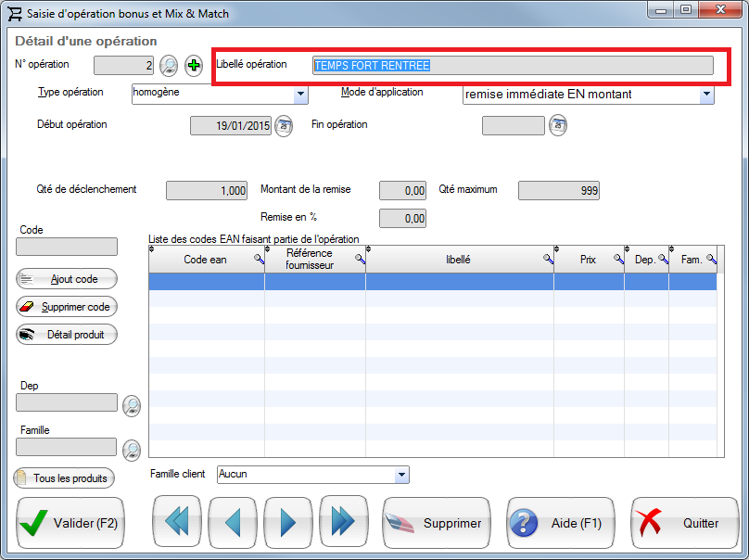The width and height of the screenshot is (749, 560).
Task: Jump to the last operation record
Action: tap(343, 523)
